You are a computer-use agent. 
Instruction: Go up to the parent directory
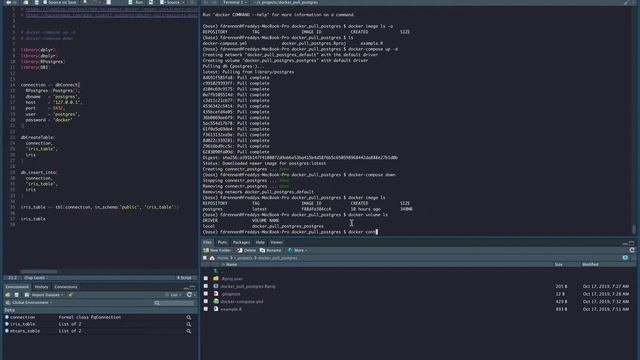click(x=216, y=271)
